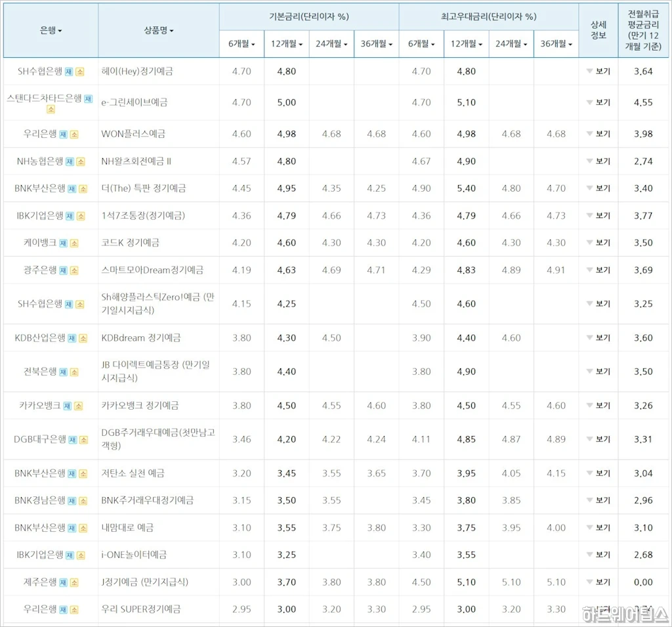
Task: Click the yellow 소 badge beside 전북은행
Action: point(74,372)
